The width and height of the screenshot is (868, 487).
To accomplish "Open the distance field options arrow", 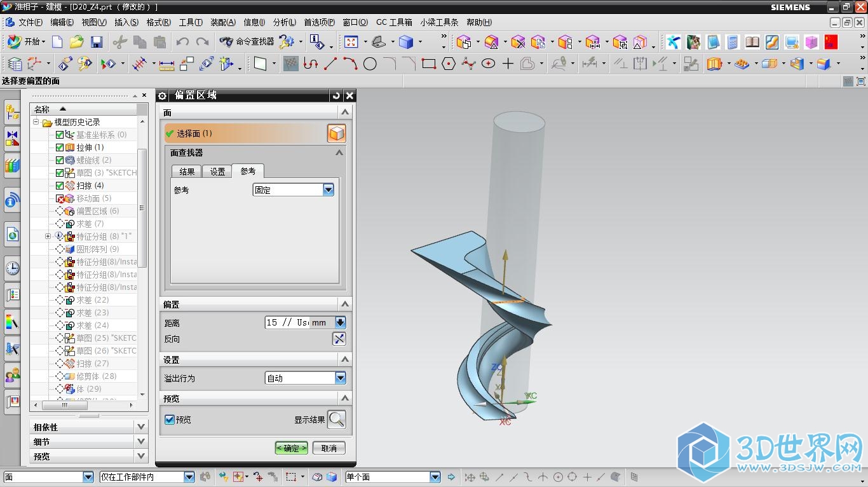I will pyautogui.click(x=341, y=322).
